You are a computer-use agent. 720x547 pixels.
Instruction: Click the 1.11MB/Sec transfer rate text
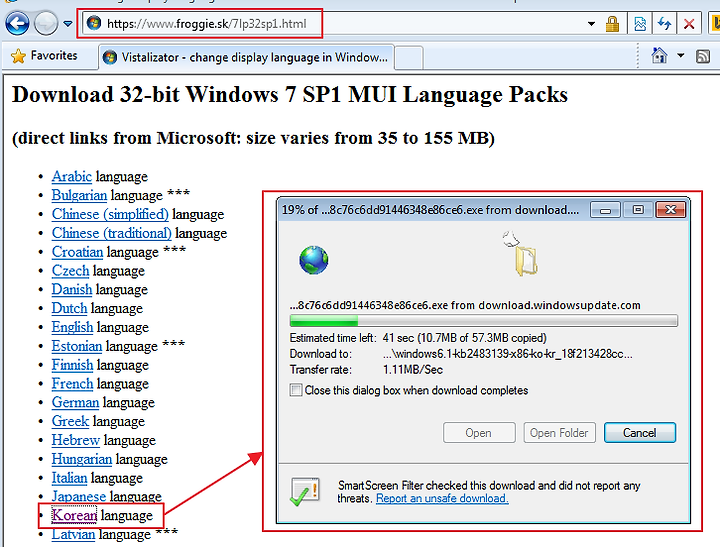click(x=413, y=370)
